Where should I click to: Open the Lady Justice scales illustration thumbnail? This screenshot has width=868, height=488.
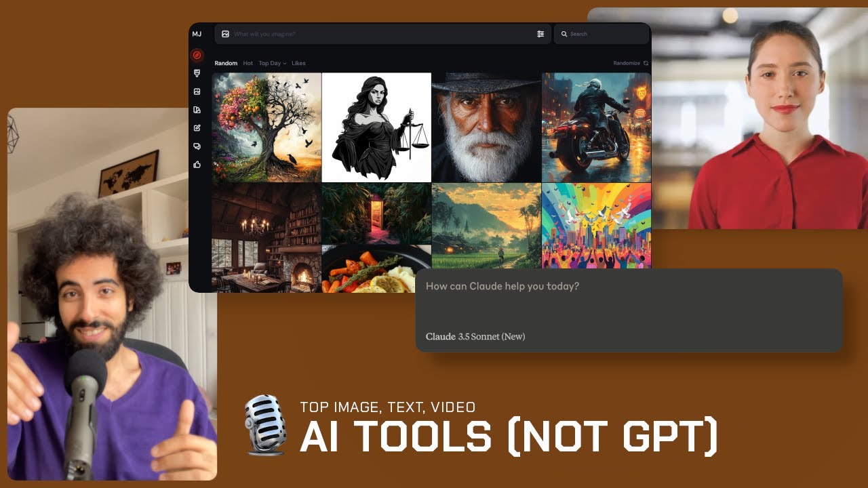(376, 127)
